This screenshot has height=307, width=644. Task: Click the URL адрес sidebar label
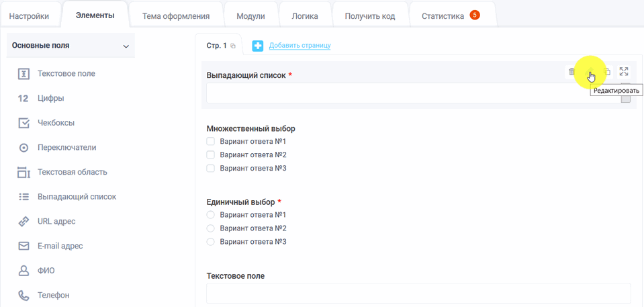[x=56, y=222]
